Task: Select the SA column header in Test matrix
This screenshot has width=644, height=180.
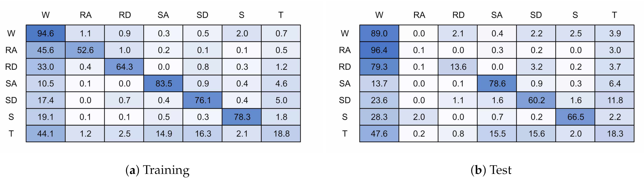Action: tap(497, 15)
